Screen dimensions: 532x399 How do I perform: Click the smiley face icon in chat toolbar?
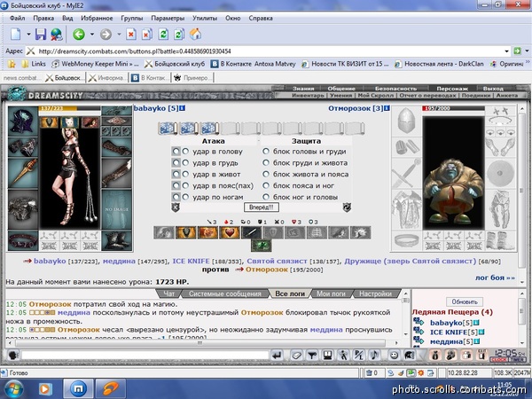point(394,356)
